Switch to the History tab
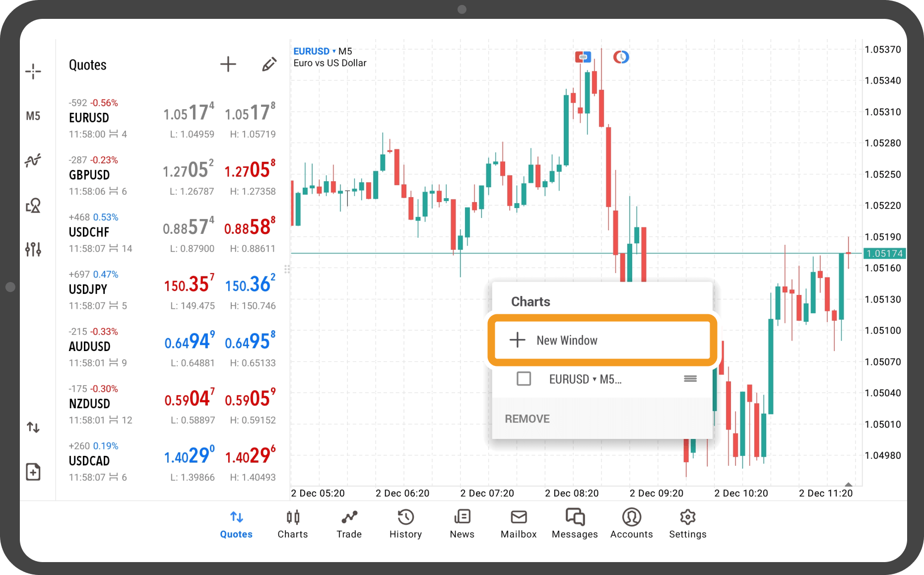Image resolution: width=924 pixels, height=575 pixels. (x=405, y=523)
